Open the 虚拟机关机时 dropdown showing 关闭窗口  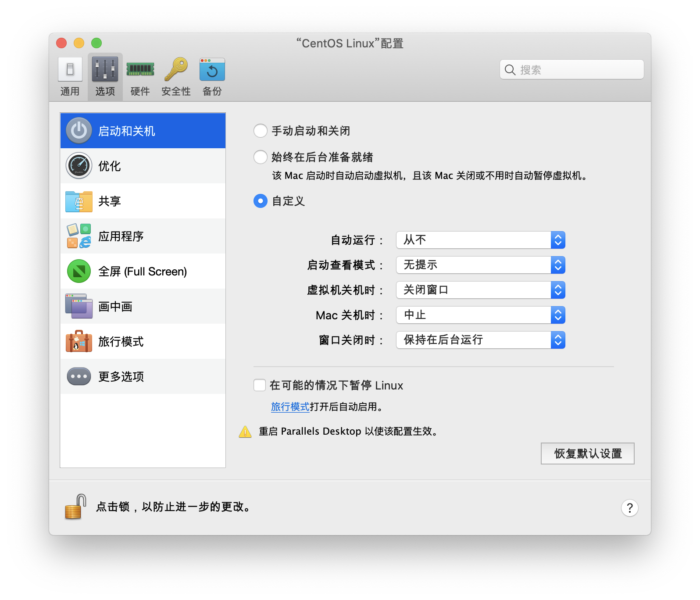click(x=481, y=290)
